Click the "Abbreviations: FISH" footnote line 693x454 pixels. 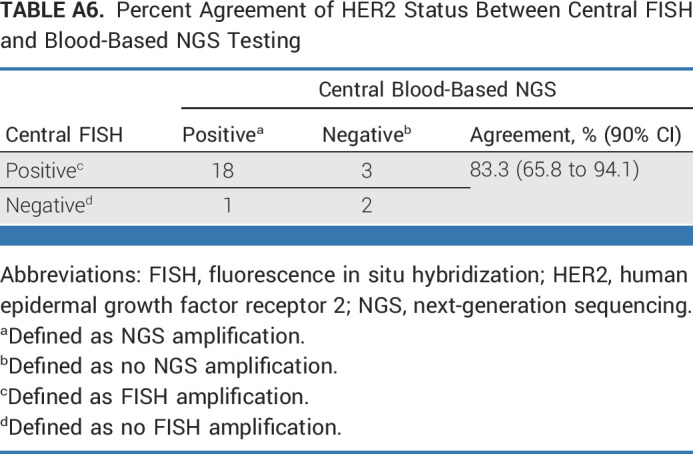346,275
